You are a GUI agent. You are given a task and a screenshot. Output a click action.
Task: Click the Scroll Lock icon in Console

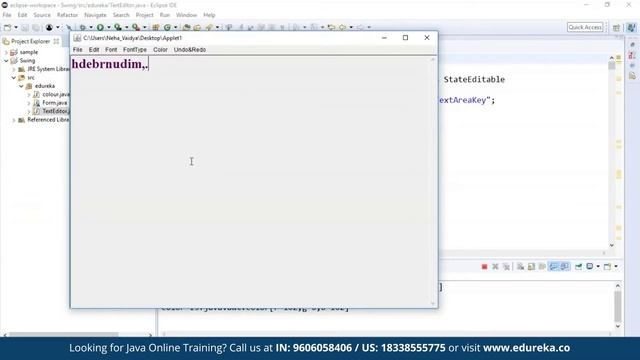(531, 267)
